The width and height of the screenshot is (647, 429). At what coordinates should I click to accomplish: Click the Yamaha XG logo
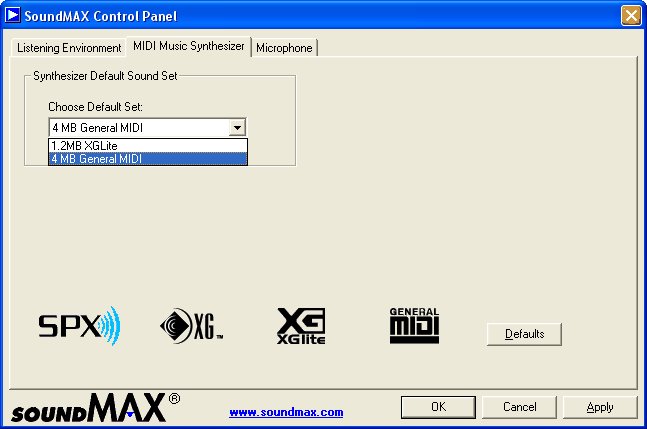[191, 326]
